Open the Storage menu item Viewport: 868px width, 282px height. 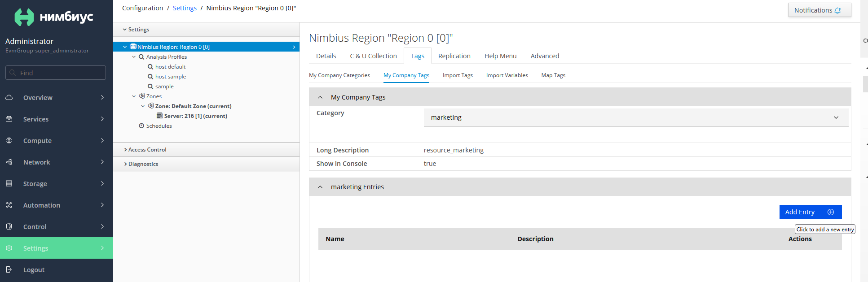point(57,183)
